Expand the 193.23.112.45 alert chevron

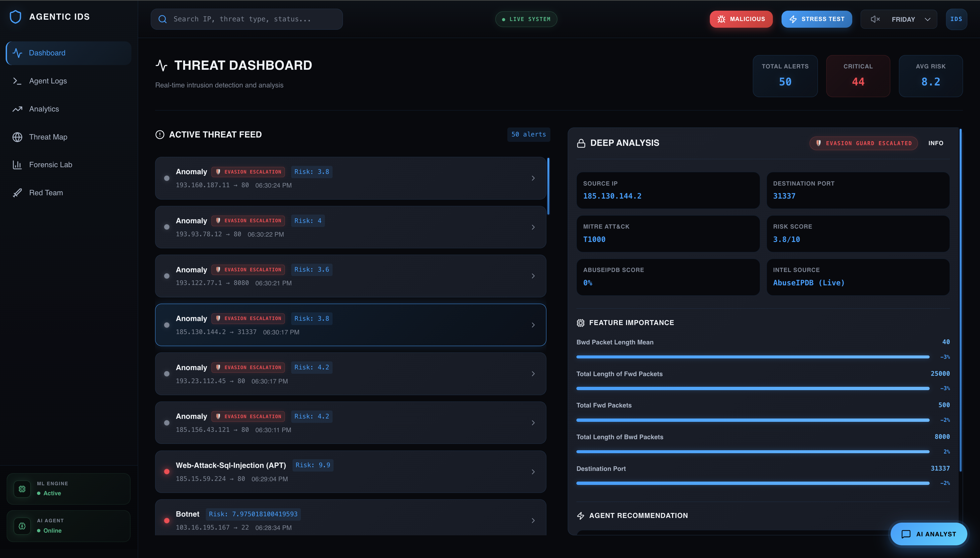pyautogui.click(x=533, y=374)
